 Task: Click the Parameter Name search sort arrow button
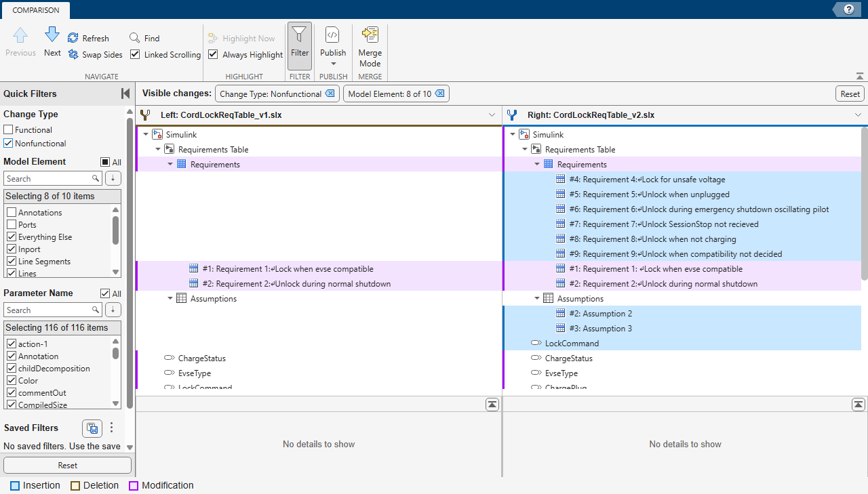point(113,310)
